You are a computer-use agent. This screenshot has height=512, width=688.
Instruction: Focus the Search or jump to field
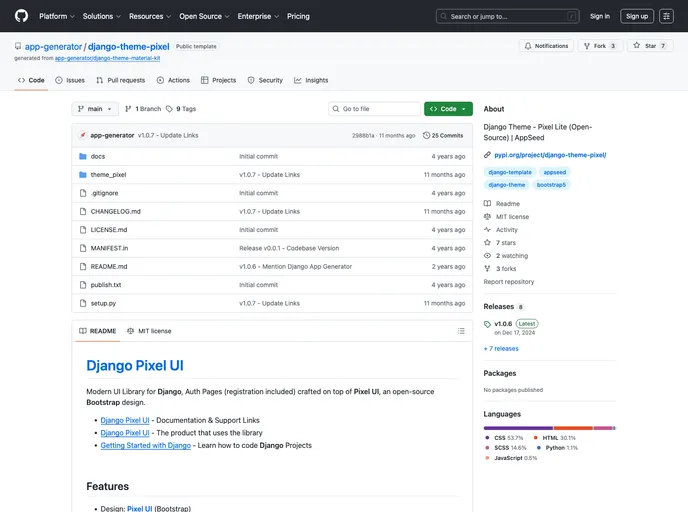pos(507,16)
